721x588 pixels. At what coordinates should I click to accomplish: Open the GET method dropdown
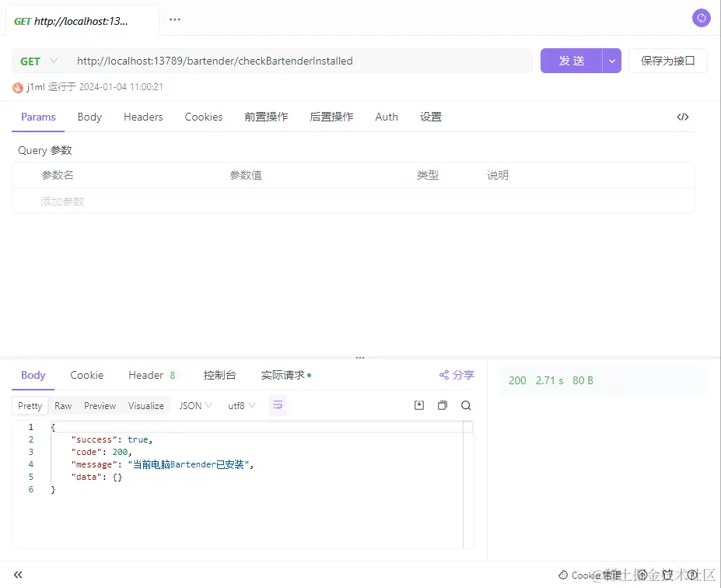(39, 61)
